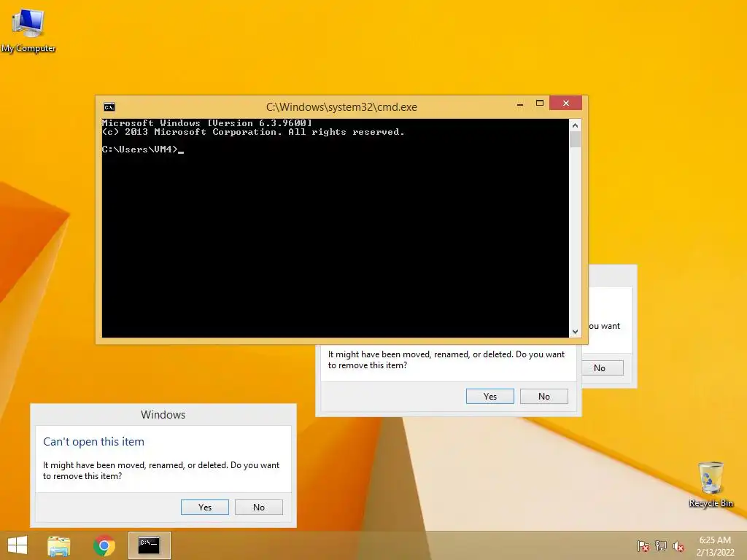
Task: Maximize the cmd.exe window
Action: 540,104
